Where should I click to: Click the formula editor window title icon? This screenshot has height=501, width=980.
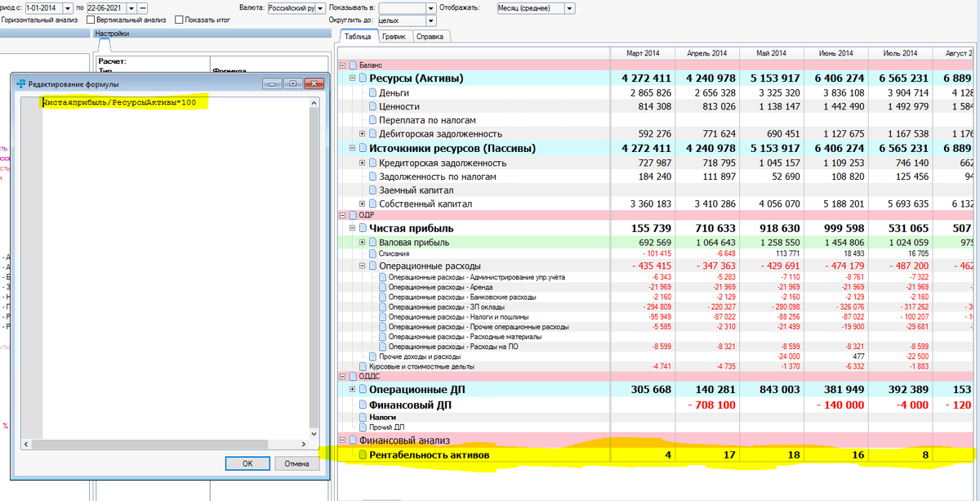(21, 84)
